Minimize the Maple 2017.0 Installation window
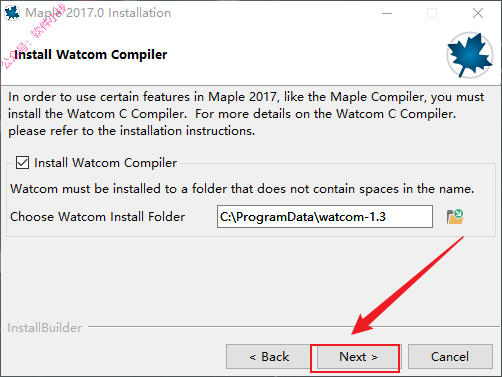This screenshot has width=502, height=377. [x=387, y=13]
